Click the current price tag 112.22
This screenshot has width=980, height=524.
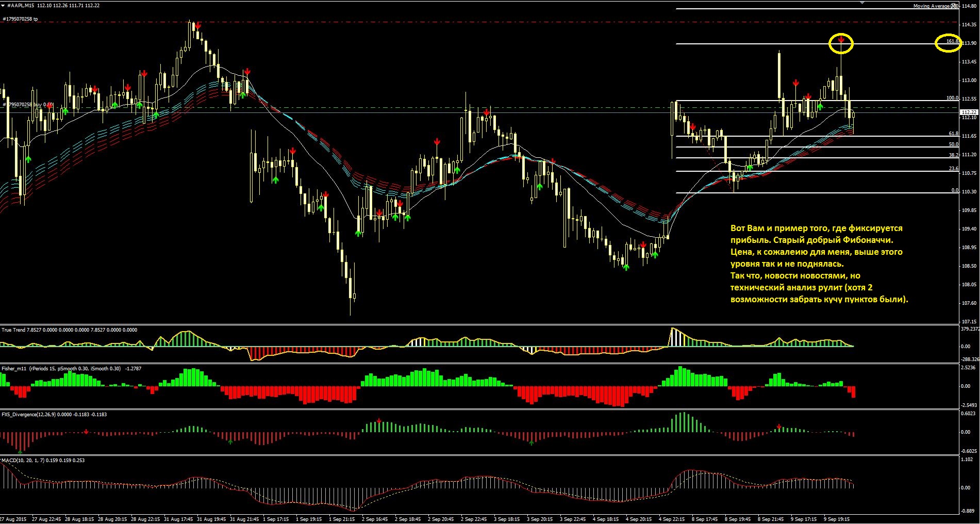click(969, 112)
